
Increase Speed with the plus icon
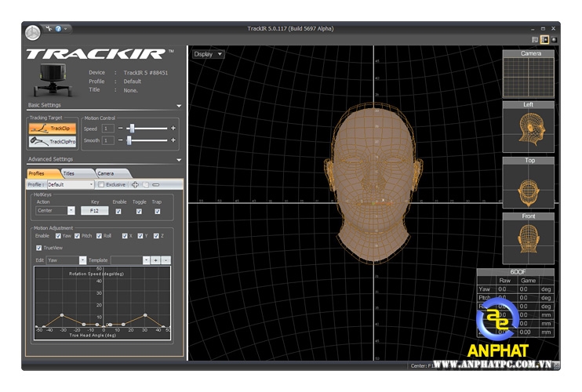click(173, 128)
